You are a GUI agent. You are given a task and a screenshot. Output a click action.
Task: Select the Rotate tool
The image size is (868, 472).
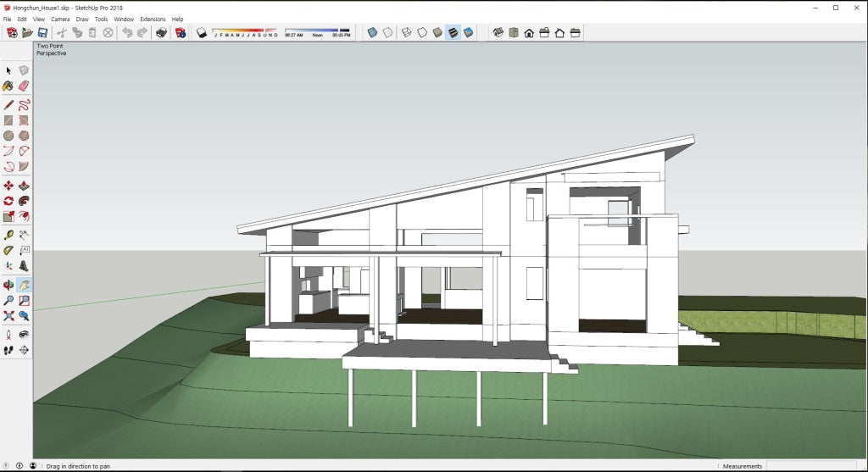coord(8,201)
